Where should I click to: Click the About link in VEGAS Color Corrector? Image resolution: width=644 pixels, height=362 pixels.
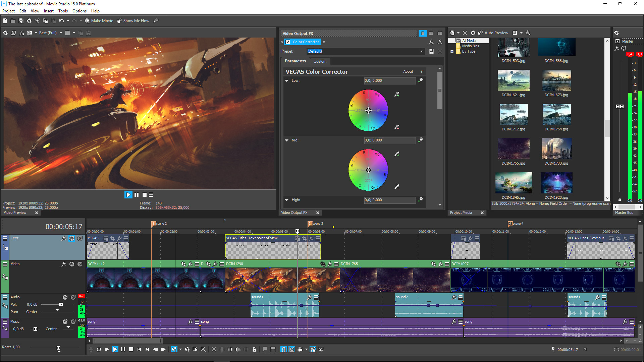tap(408, 71)
